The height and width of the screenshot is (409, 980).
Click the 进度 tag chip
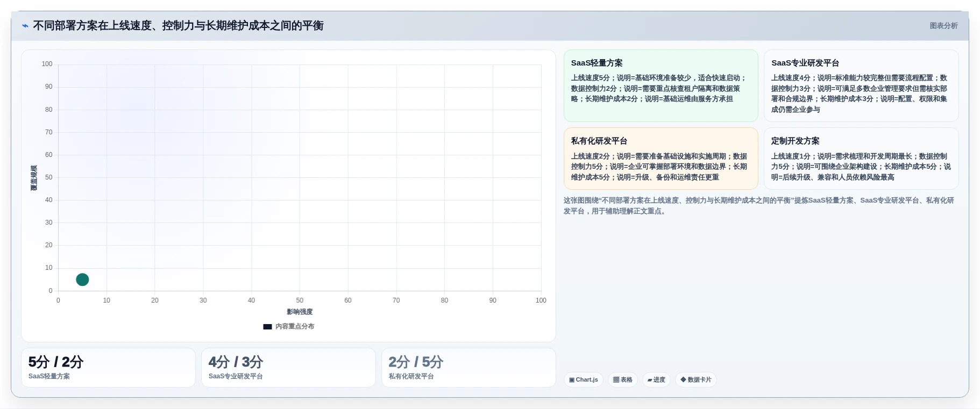coord(656,379)
